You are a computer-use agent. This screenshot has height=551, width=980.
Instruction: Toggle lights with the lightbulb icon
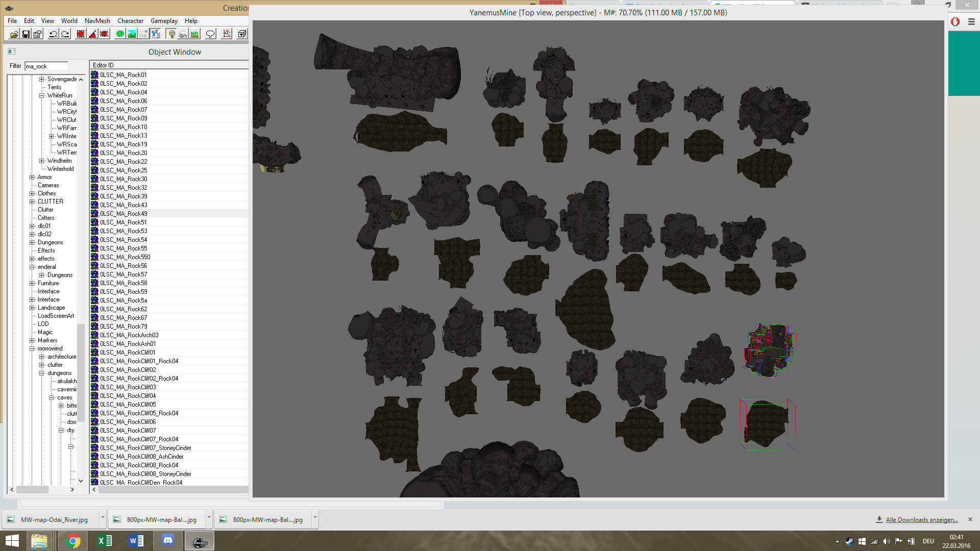(171, 34)
